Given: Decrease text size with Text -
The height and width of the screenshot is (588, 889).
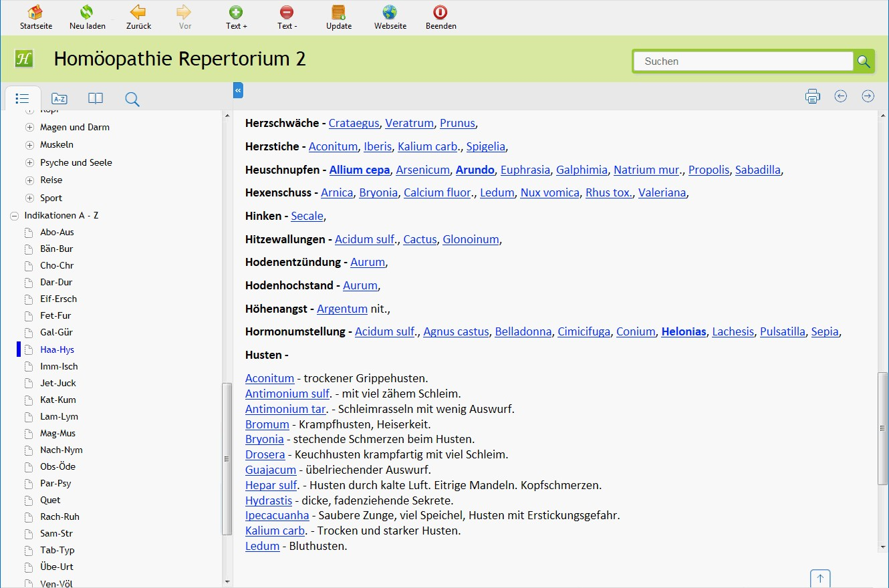Looking at the screenshot, I should coord(287,13).
